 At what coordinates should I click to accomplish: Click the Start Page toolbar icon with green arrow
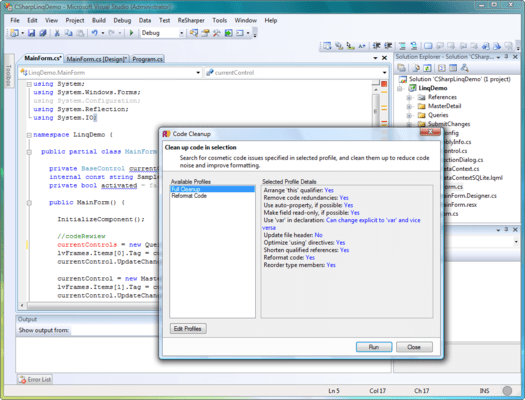tap(228, 33)
